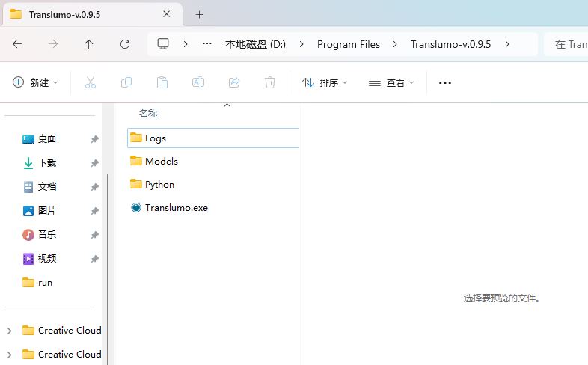
Task: Refresh the current folder view
Action: click(x=125, y=44)
